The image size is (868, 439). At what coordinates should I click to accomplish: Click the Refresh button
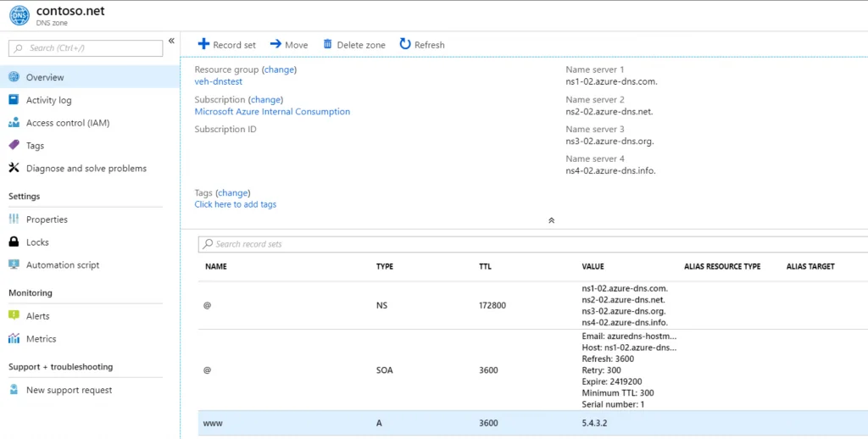coord(422,45)
